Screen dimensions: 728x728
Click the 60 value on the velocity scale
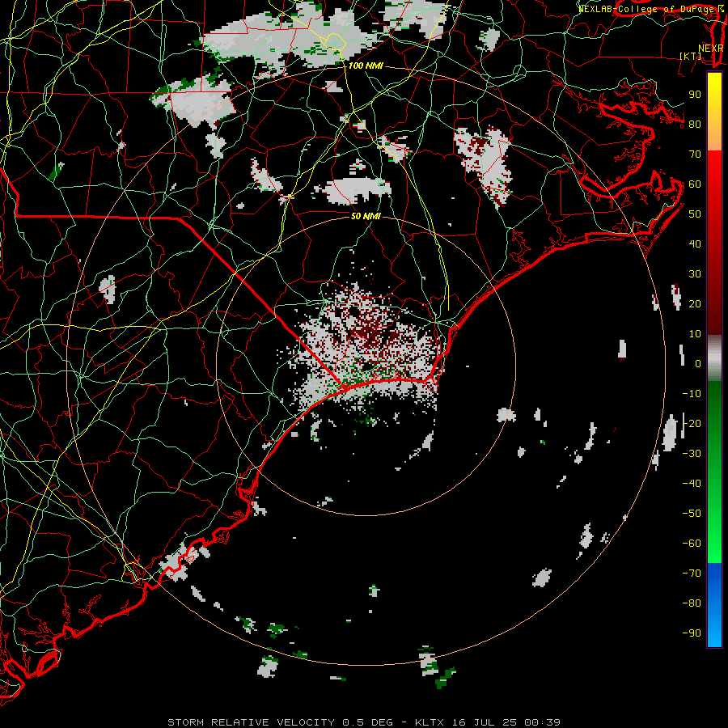point(695,184)
